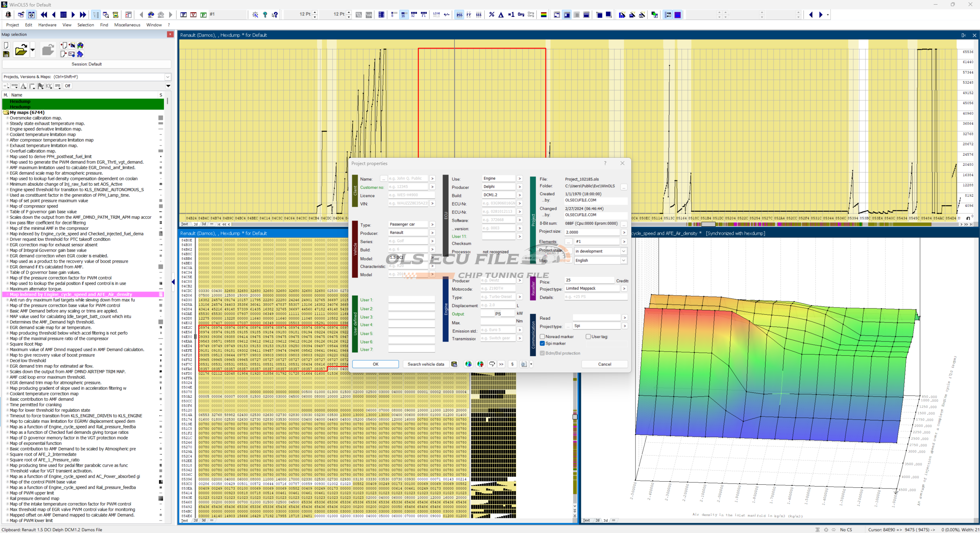Click the 'Org' original values toolbar icon
This screenshot has height=533, width=980.
(x=521, y=15)
